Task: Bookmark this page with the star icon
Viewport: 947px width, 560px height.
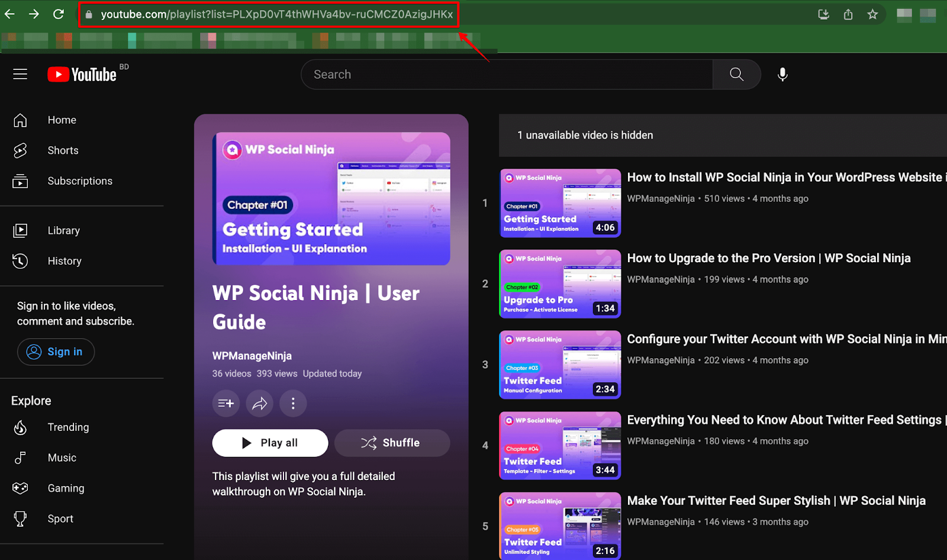Action: click(x=872, y=14)
